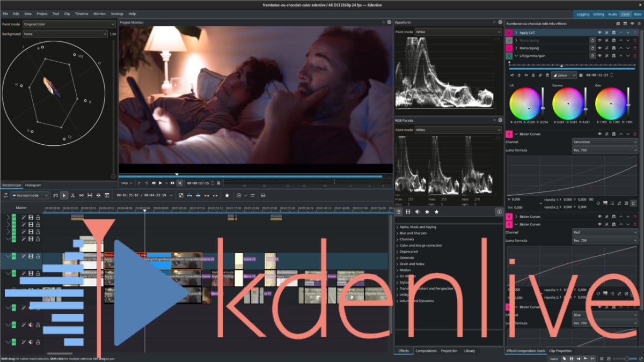Image resolution: width=644 pixels, height=362 pixels.
Task: Add keyframe in Lift/gamma/gain keyframe toolbar
Action: click(x=519, y=76)
